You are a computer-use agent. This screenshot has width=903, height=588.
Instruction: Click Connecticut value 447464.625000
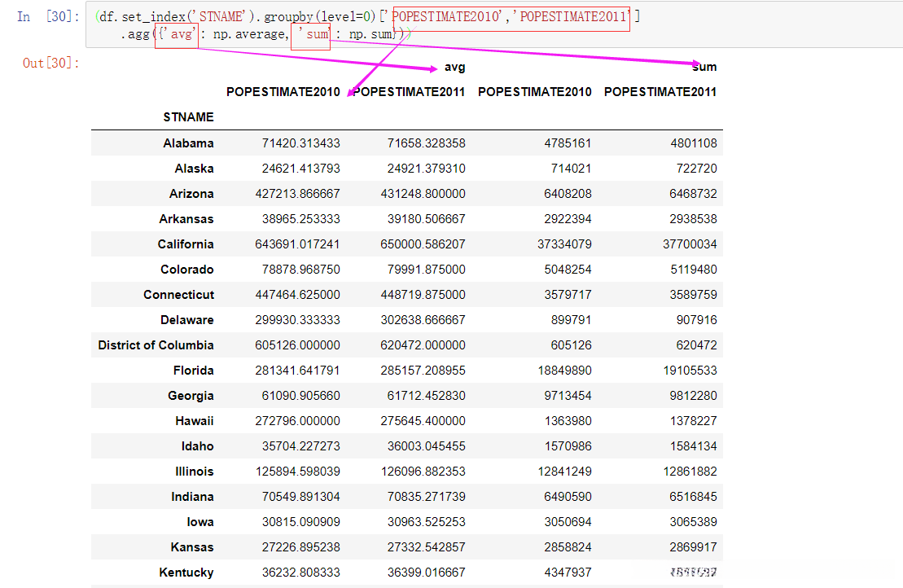pyautogui.click(x=297, y=295)
